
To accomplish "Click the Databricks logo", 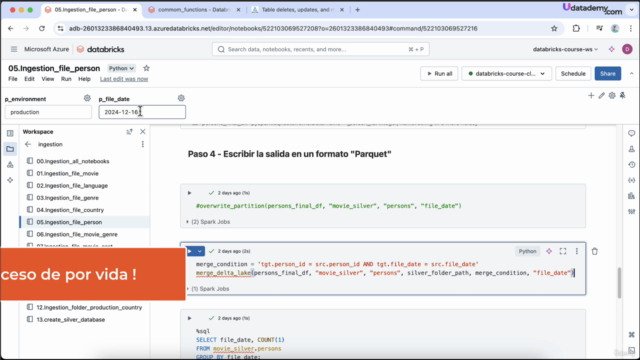I will tap(100, 49).
